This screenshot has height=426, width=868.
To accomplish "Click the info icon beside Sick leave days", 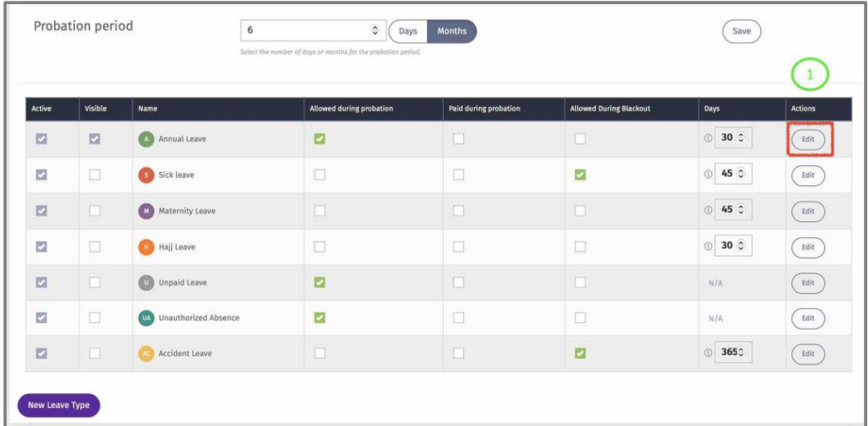I will click(x=708, y=175).
